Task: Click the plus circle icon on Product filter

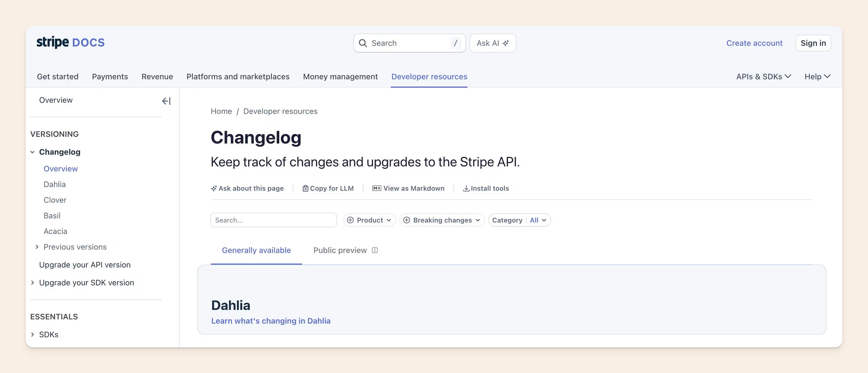Action: 350,220
